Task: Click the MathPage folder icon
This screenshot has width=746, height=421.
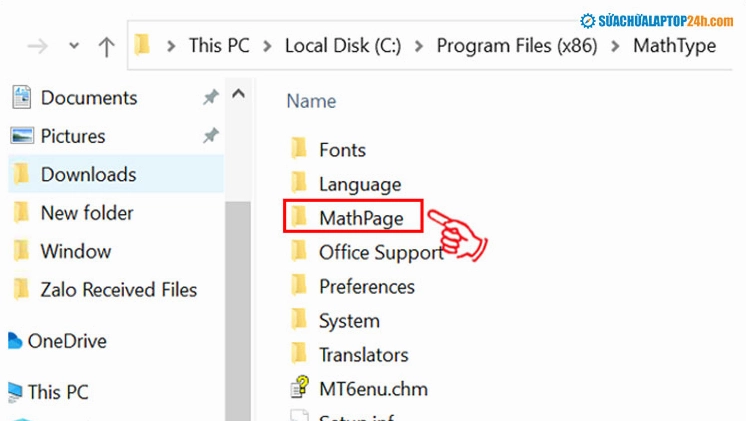Action: coord(299,216)
